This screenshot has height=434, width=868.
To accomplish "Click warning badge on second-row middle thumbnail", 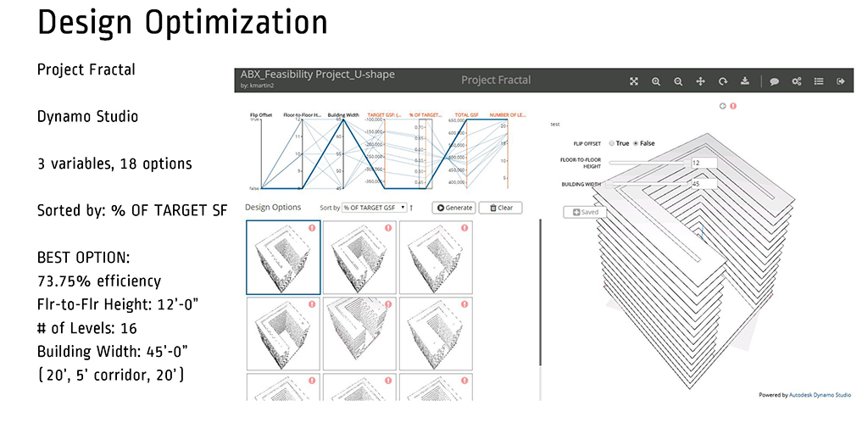I will click(x=388, y=304).
